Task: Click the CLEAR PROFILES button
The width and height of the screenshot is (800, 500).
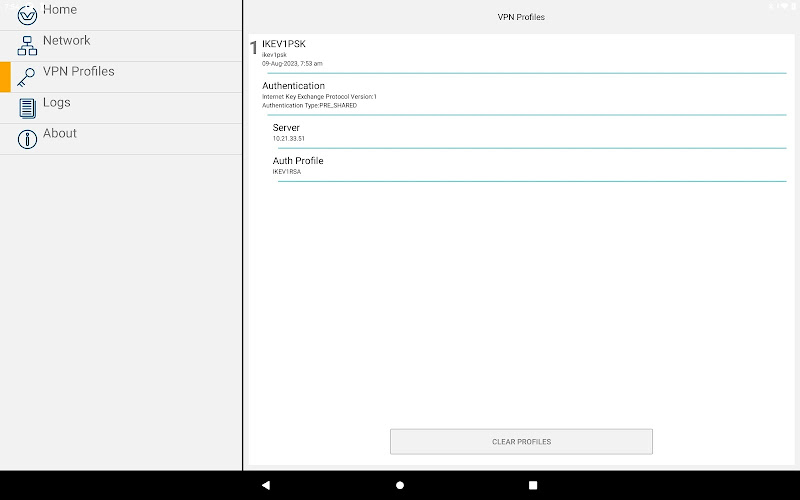Action: point(521,442)
